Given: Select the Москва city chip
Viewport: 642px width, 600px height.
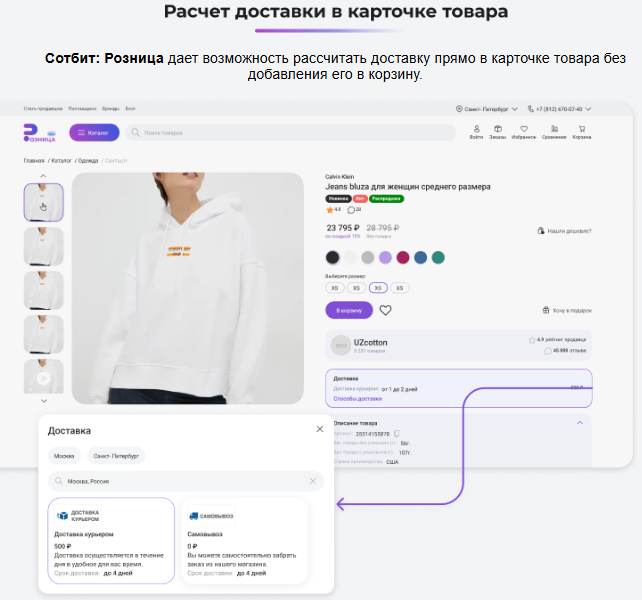Looking at the screenshot, I should (64, 456).
